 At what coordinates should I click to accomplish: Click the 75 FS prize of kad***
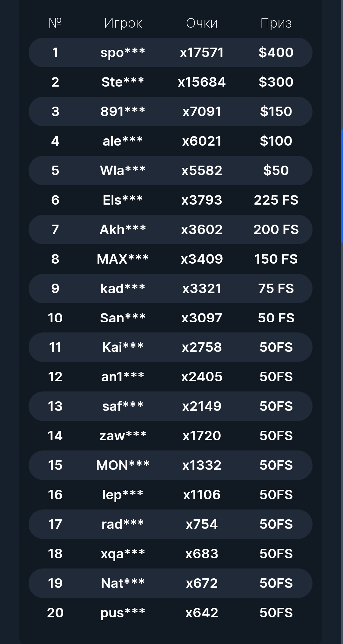tap(276, 289)
